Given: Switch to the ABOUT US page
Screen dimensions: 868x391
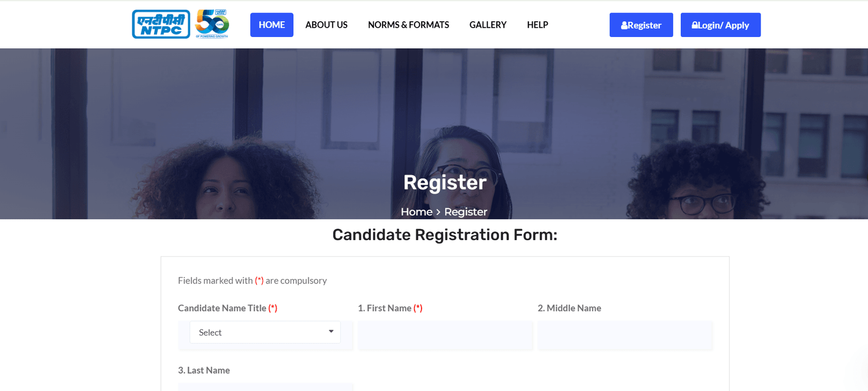Looking at the screenshot, I should click(326, 25).
